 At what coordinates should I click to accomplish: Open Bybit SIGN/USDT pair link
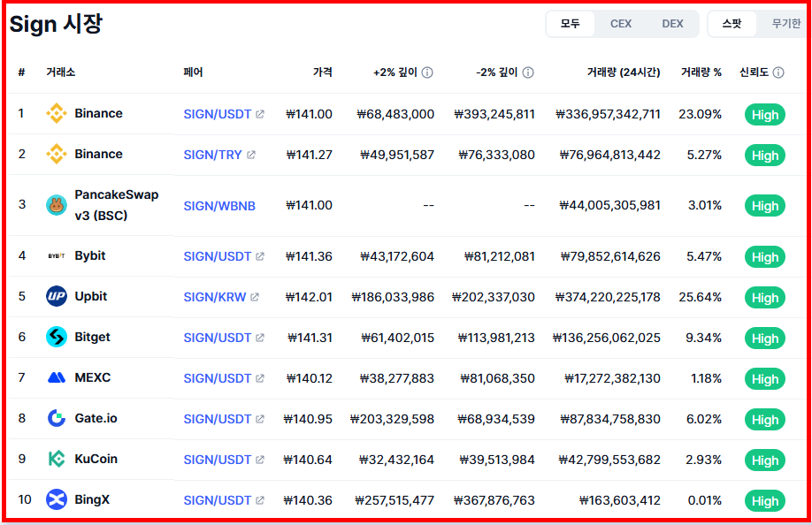[x=217, y=256]
